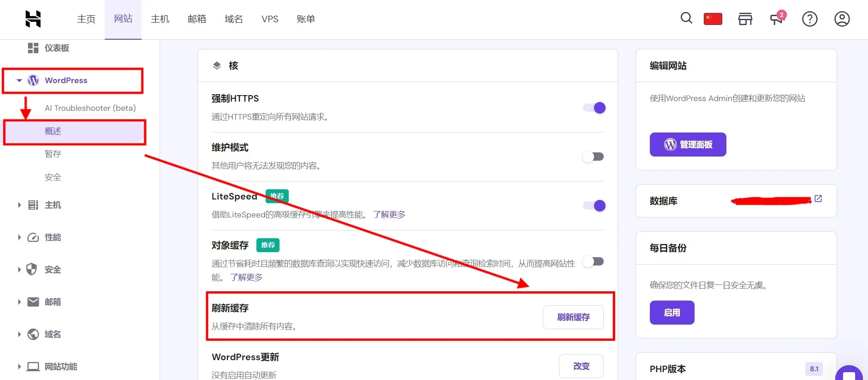Open the 管理面板 WordPress admin button
Image resolution: width=868 pixels, height=380 pixels.
tap(688, 145)
